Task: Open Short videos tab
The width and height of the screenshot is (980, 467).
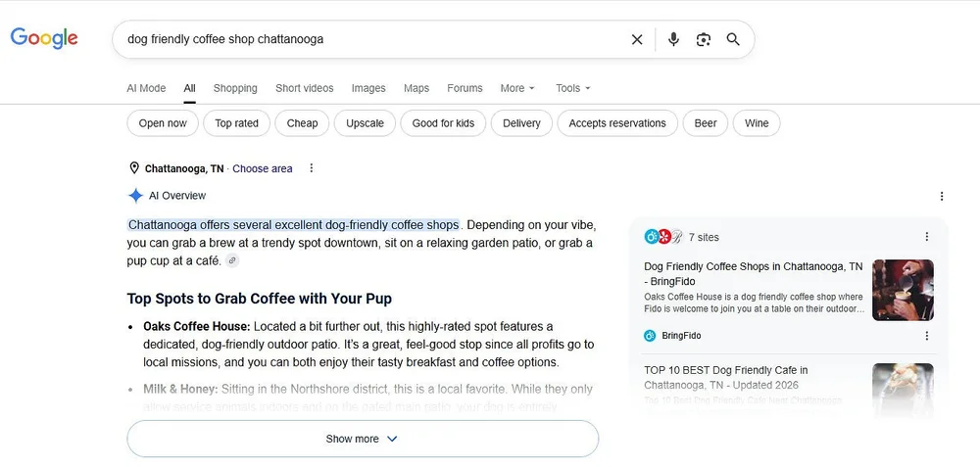Action: (305, 88)
